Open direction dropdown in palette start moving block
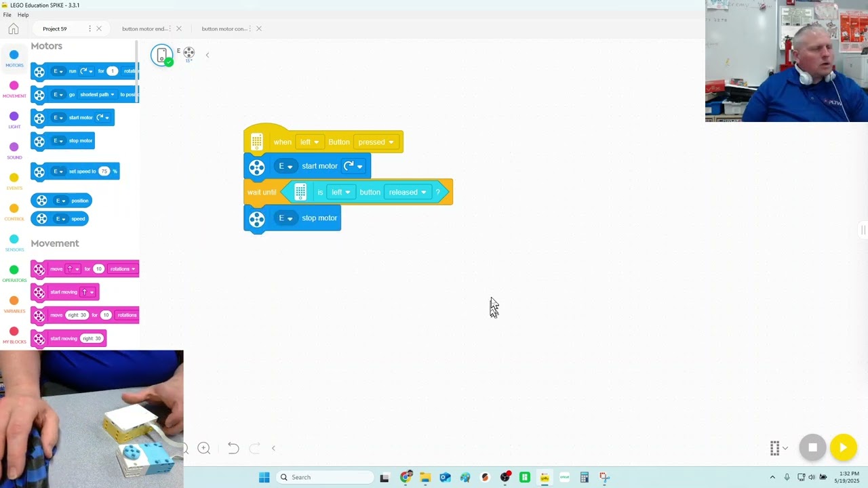 click(x=88, y=292)
